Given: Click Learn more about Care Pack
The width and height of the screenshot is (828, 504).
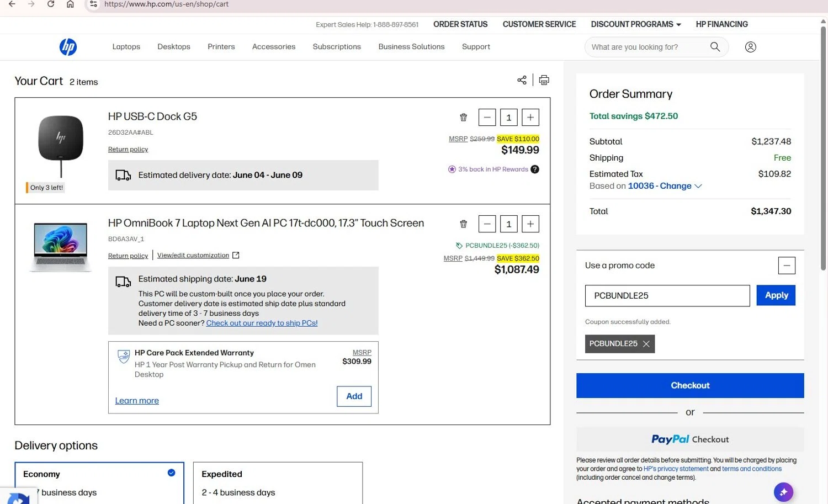Looking at the screenshot, I should 137,401.
